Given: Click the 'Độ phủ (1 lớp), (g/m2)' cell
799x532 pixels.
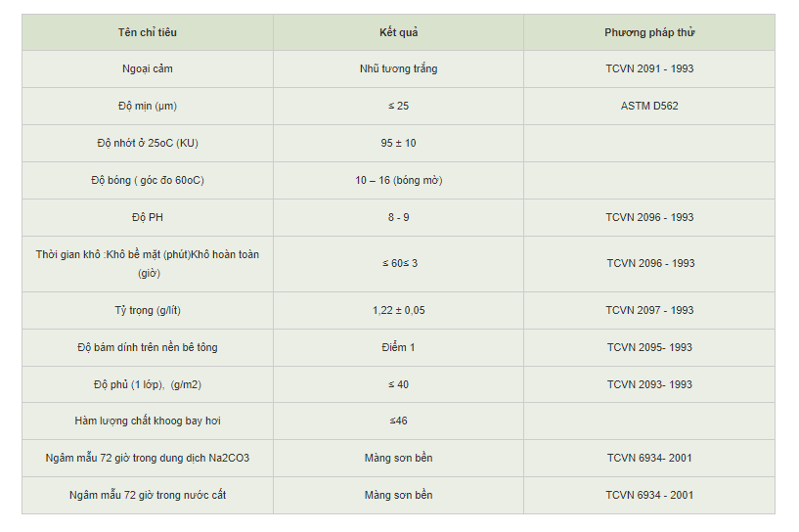Looking at the screenshot, I should (148, 384).
